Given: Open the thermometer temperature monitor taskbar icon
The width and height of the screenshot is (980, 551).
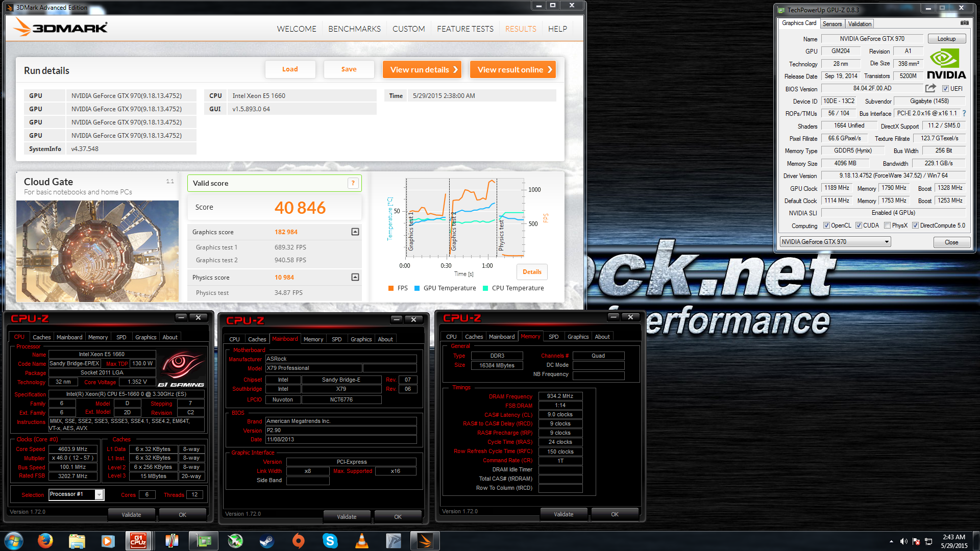Looking at the screenshot, I should [171, 540].
